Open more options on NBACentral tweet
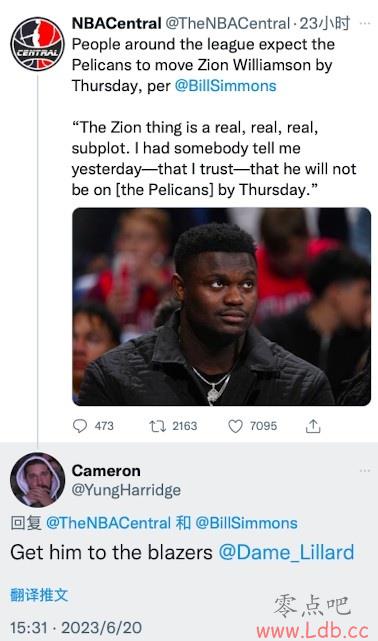The height and width of the screenshot is (641, 378). (x=365, y=24)
